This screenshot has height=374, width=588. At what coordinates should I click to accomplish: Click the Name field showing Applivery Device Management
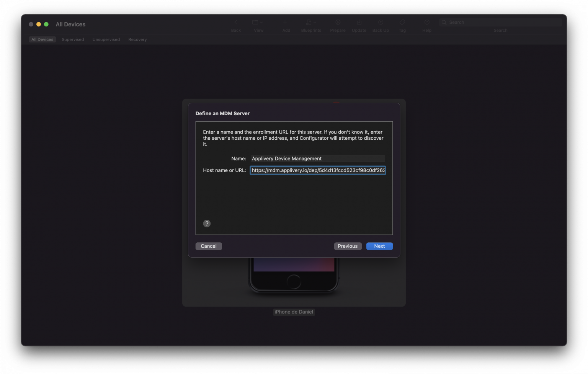(318, 158)
